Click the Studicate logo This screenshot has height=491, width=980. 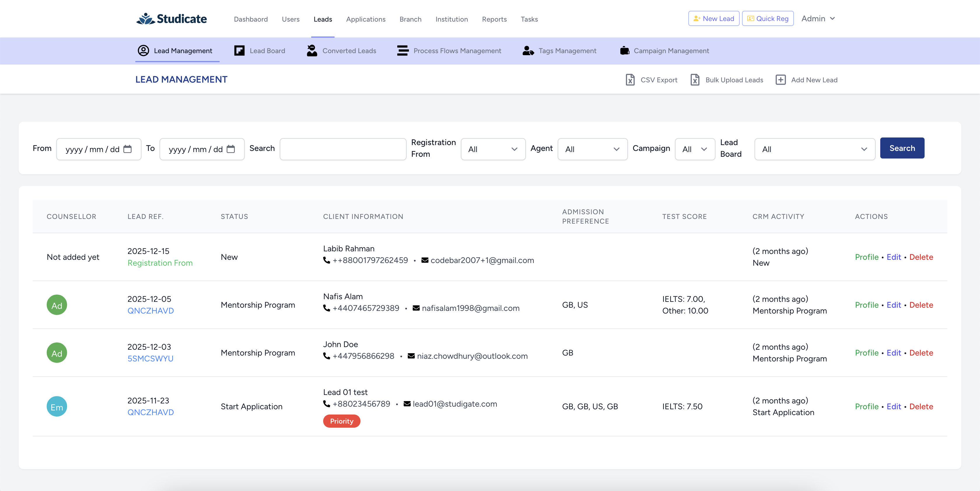click(171, 19)
